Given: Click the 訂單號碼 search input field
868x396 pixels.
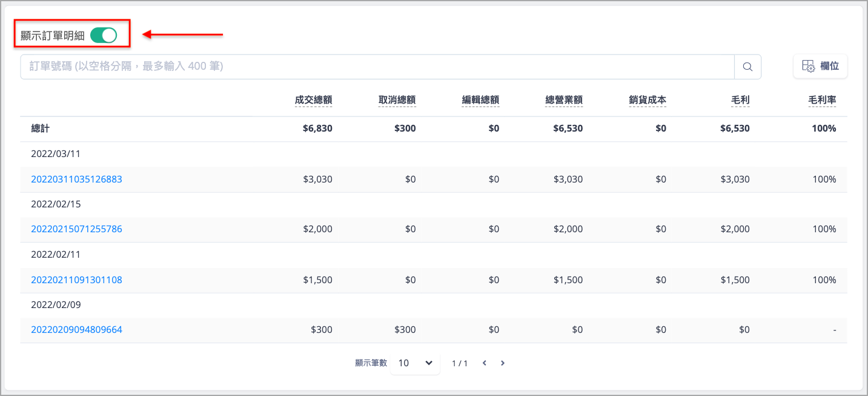Looking at the screenshot, I should coord(377,67).
